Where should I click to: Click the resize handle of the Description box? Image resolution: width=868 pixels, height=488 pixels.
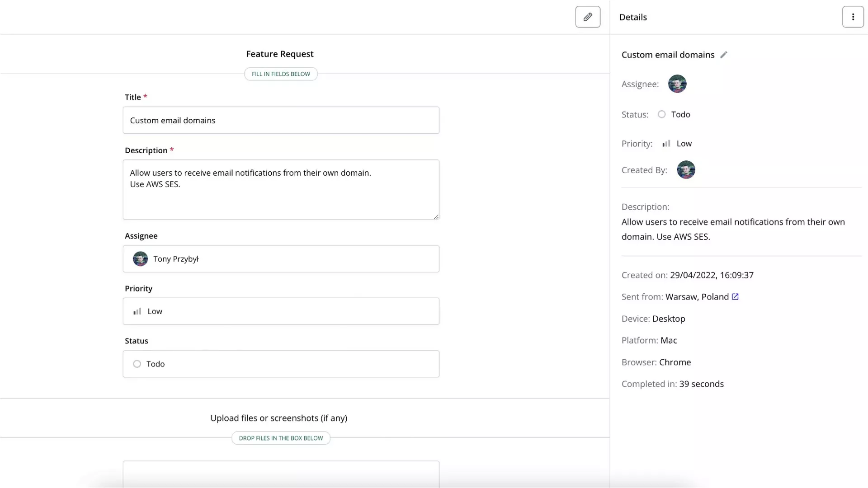(436, 217)
